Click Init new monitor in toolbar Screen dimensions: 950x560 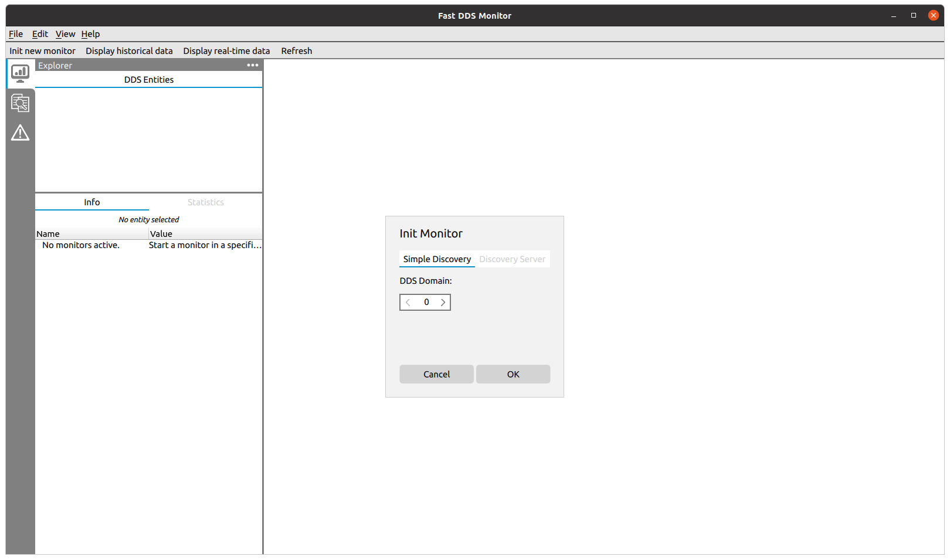[42, 51]
